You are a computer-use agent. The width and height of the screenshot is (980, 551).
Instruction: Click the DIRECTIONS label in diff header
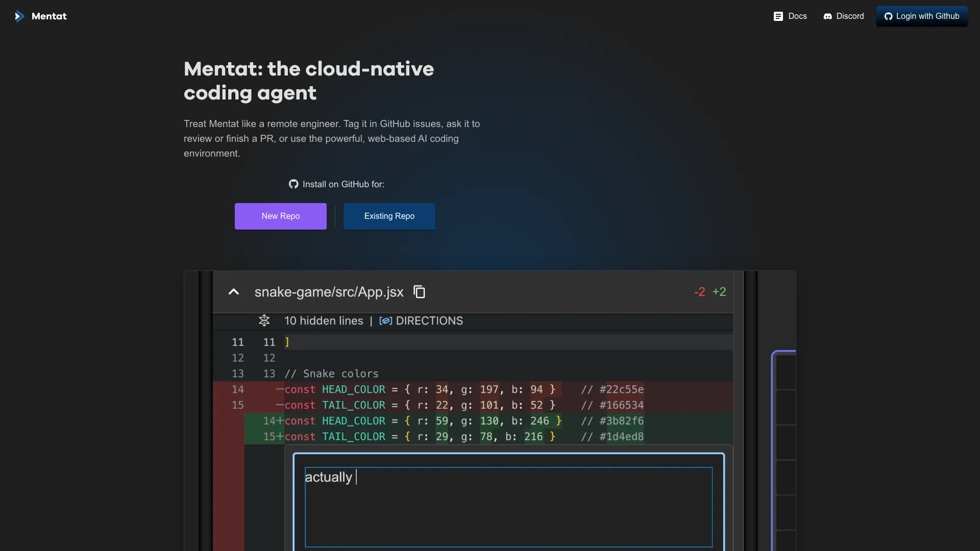(429, 321)
